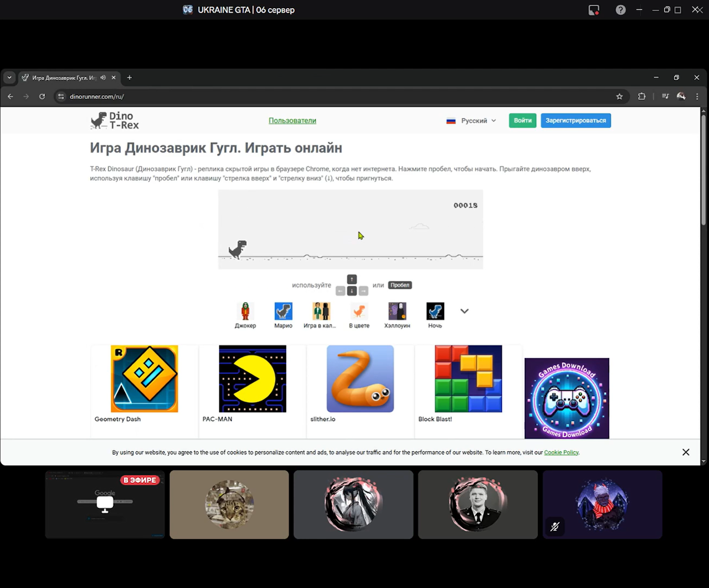Open the help question mark icon

click(621, 10)
